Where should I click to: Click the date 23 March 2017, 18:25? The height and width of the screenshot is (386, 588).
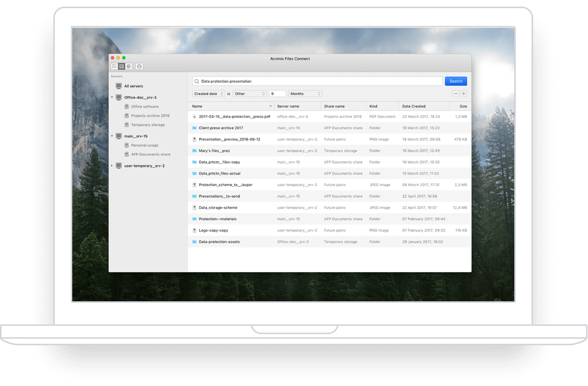(x=421, y=117)
